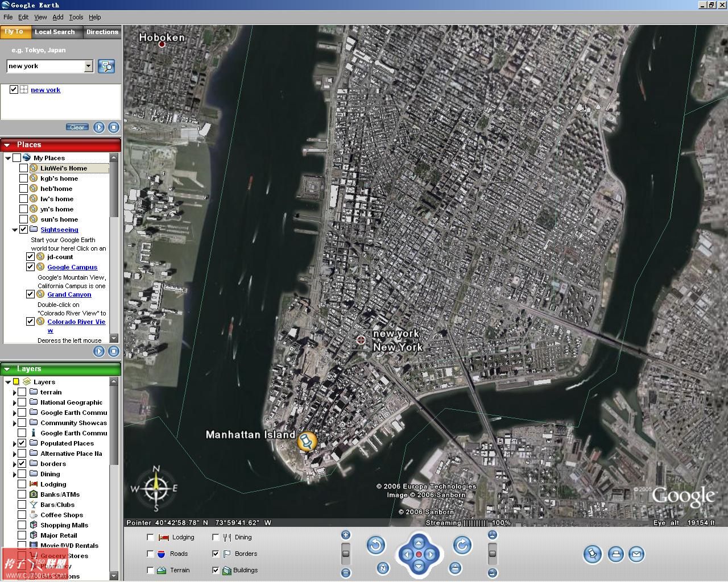This screenshot has width=728, height=582.
Task: Click the tilt slider handle
Action: [493, 554]
